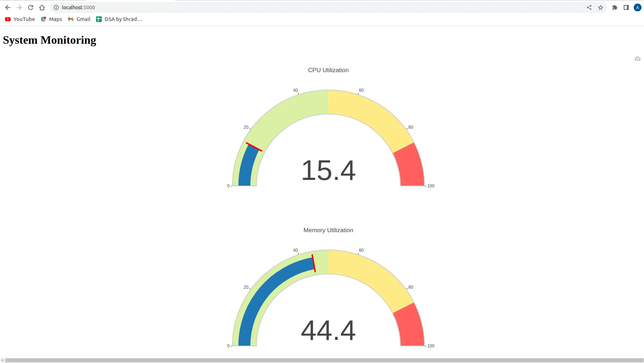Download plot as PNG camera icon
This screenshot has height=363, width=644.
pos(637,59)
